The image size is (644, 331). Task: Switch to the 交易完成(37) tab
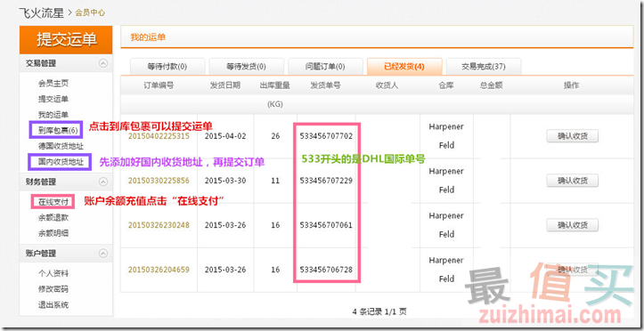click(x=484, y=67)
